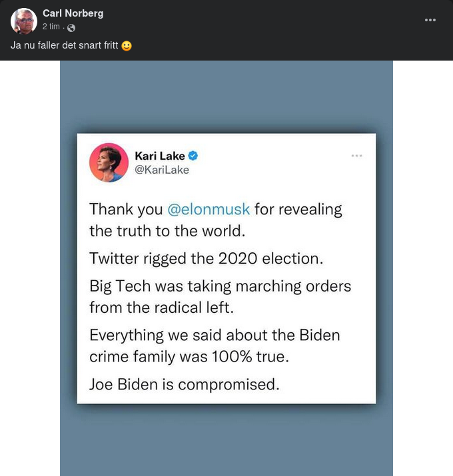Click the blue verified badge by Kari Lake
The image size is (453, 476).
click(x=193, y=156)
